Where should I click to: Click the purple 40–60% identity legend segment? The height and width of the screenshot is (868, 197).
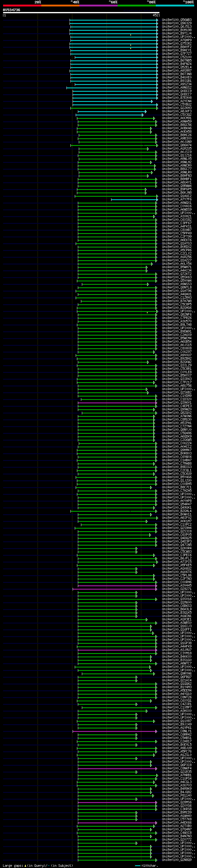[99, 6]
